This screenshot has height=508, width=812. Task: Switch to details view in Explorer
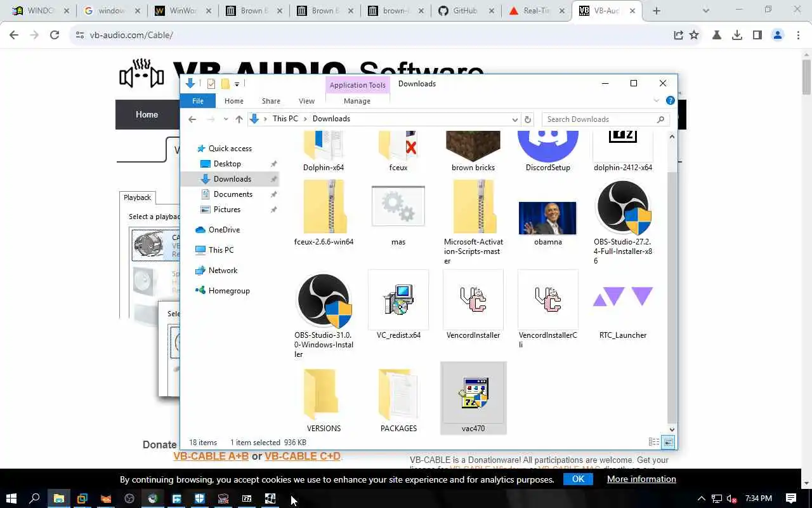pos(654,442)
